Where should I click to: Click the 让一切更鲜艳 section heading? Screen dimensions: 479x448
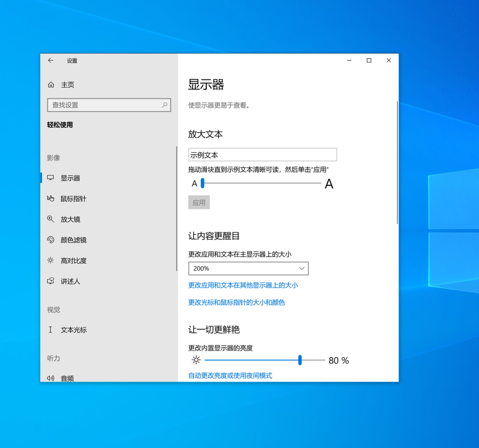pos(214,330)
